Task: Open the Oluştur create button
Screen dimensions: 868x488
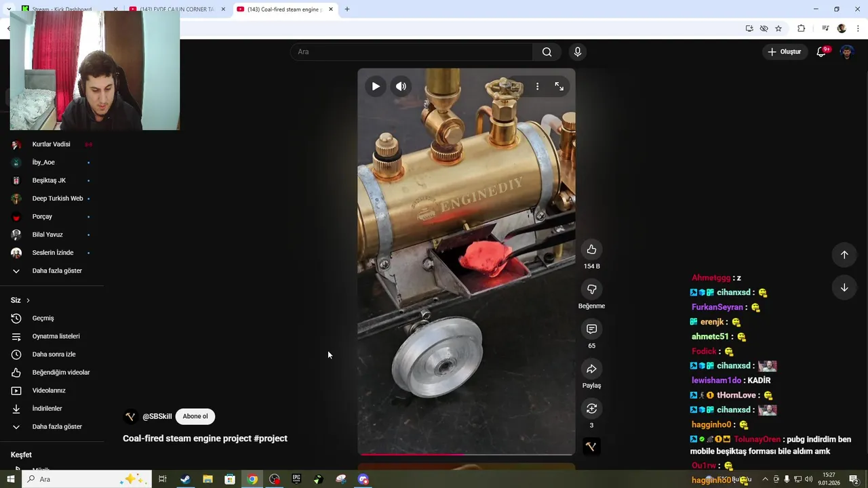Action: pyautogui.click(x=785, y=52)
